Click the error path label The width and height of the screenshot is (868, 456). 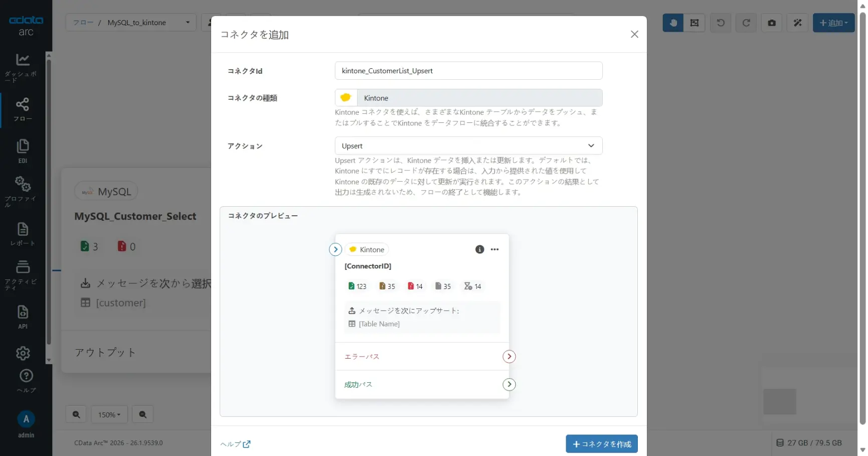coord(362,357)
